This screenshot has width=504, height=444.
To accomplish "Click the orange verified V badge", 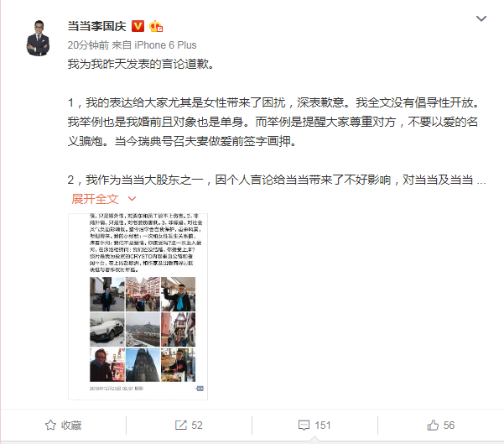I will [x=138, y=26].
